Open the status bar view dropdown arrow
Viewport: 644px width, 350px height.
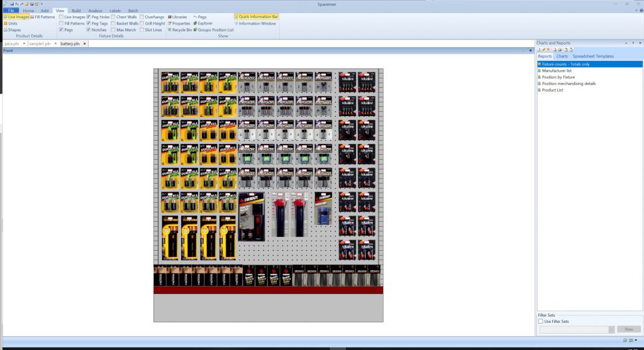636,340
